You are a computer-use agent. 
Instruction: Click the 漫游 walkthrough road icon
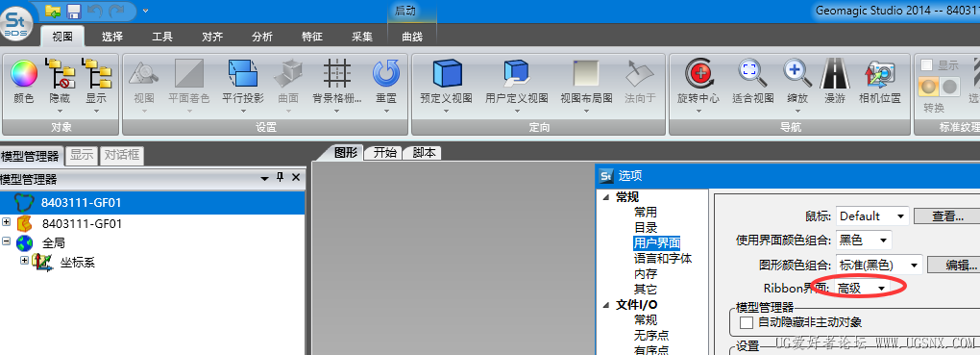pos(835,74)
